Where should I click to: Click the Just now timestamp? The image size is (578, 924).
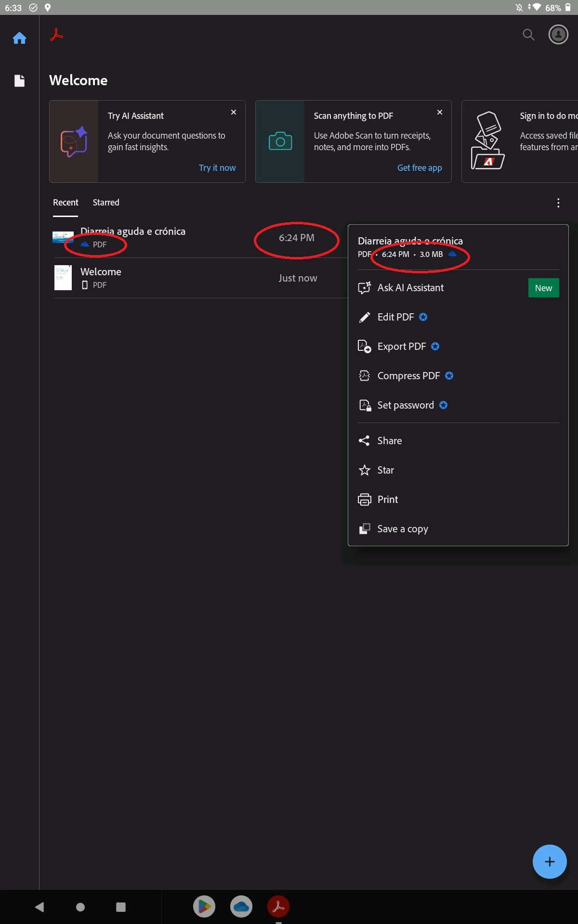click(298, 278)
